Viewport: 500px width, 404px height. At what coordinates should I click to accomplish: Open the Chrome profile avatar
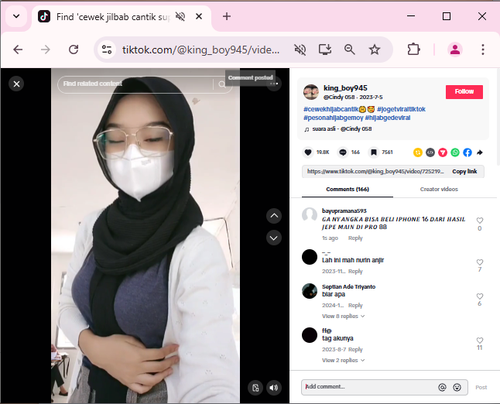tap(455, 50)
